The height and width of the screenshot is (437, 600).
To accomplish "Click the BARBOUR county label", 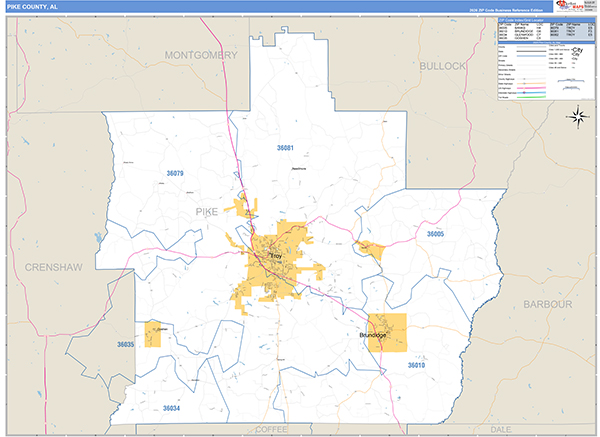I will click(548, 304).
